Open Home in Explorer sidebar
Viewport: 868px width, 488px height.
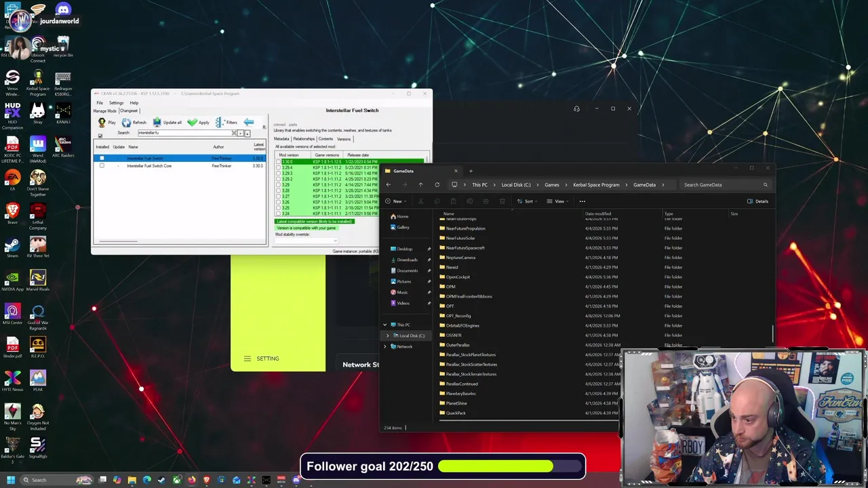tap(399, 216)
